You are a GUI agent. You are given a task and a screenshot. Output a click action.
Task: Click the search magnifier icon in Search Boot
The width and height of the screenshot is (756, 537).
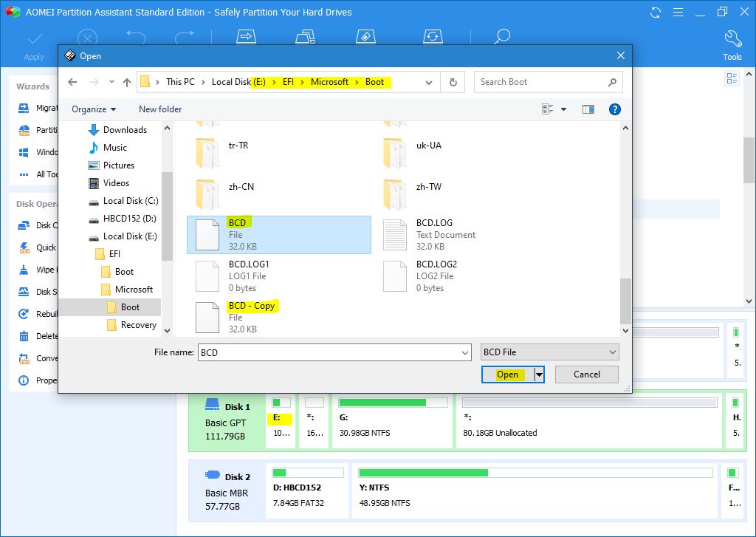pyautogui.click(x=612, y=82)
